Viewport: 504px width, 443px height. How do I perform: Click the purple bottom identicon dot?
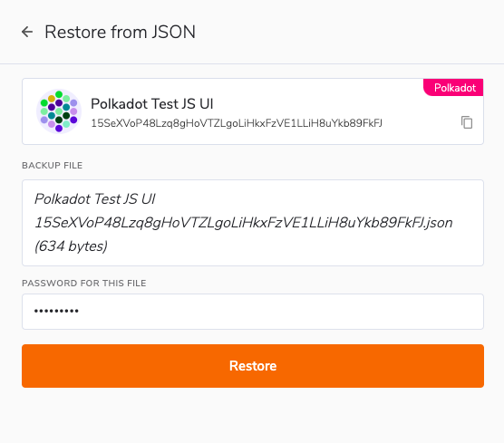(59, 129)
